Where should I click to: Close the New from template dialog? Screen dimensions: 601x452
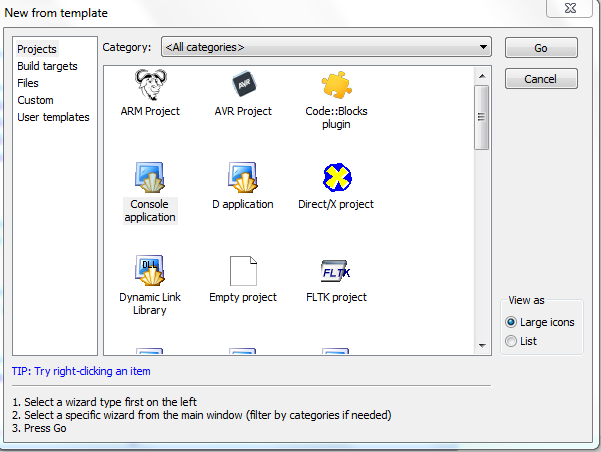tap(570, 8)
